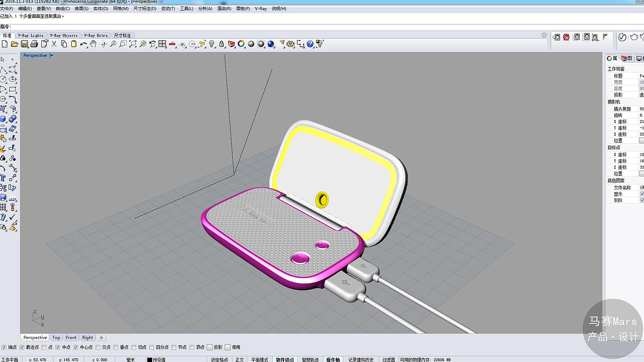This screenshot has height=362, width=644.
Task: Enable the 交点 (Intersection) osnap checkbox
Action: (x=98, y=347)
